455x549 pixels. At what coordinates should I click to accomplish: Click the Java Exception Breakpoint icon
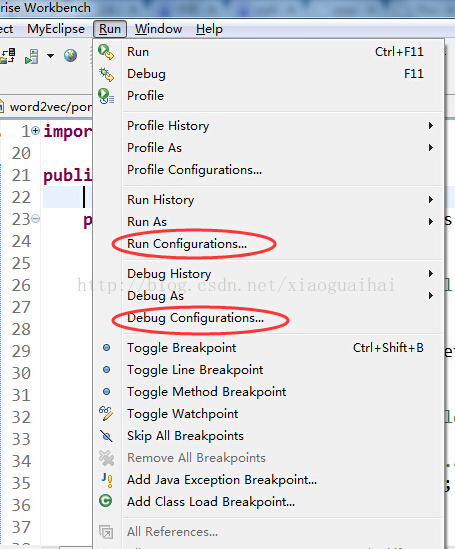[x=107, y=480]
